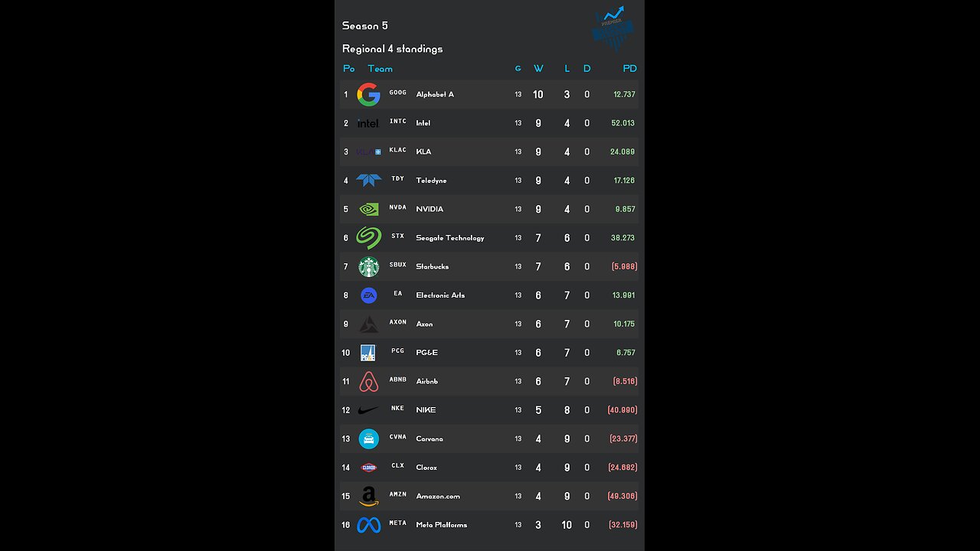Screen dimensions: 980x551
Task: Click the Meta Platforms logo
Action: click(x=368, y=525)
